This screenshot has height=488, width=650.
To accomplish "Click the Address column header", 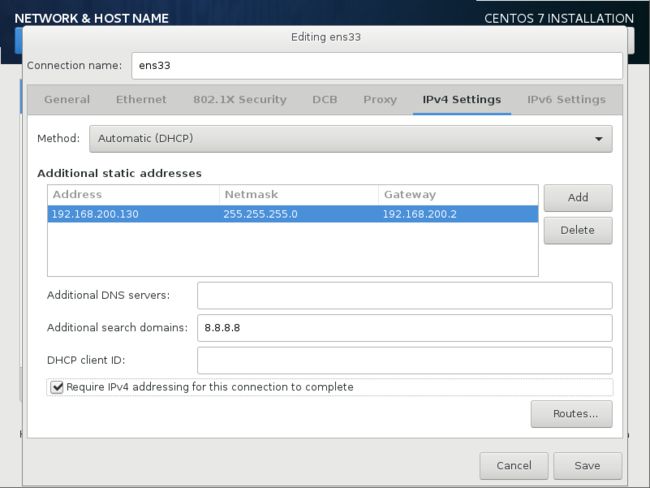I will coord(133,195).
